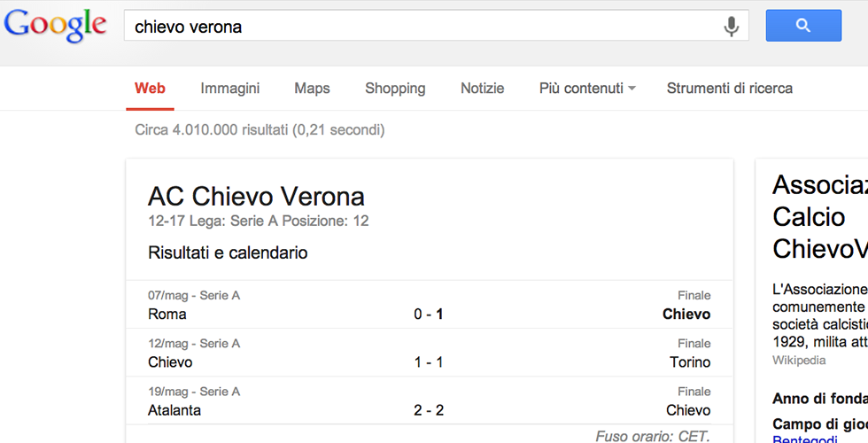Select the Chievo vs Torino 1 - 1 result
Screen dimensions: 868x443
(429, 362)
